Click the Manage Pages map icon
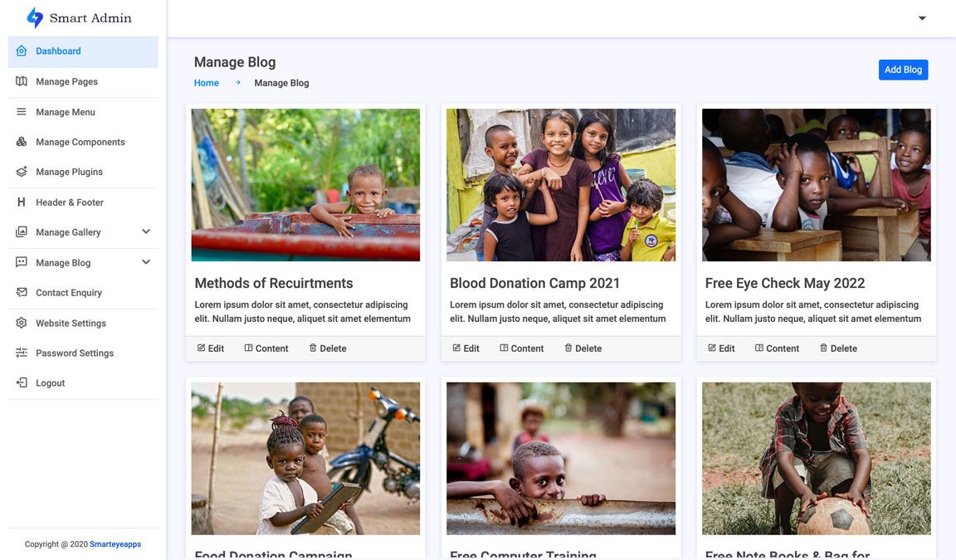Screen dimensions: 956x560 (x=22, y=81)
